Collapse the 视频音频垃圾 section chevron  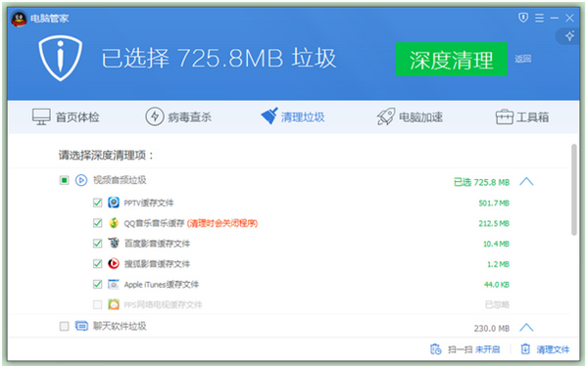pos(526,182)
